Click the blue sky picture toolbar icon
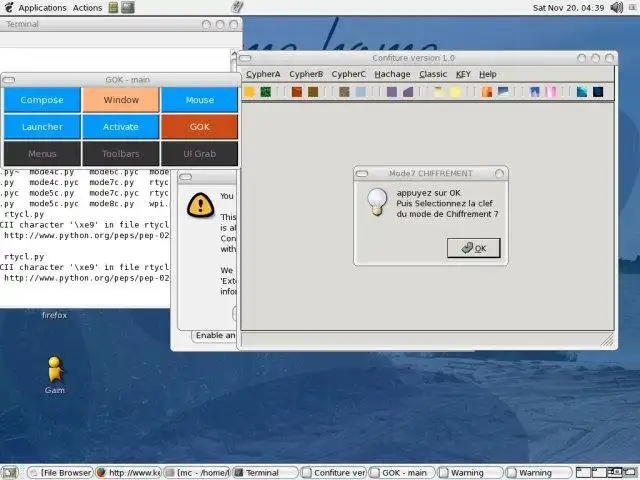The height and width of the screenshot is (480, 640). (503, 92)
